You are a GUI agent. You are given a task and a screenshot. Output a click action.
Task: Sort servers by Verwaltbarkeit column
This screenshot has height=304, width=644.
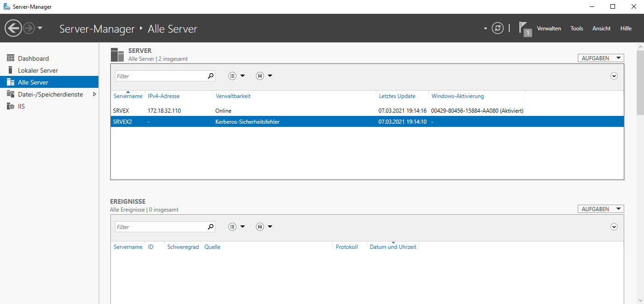(233, 96)
